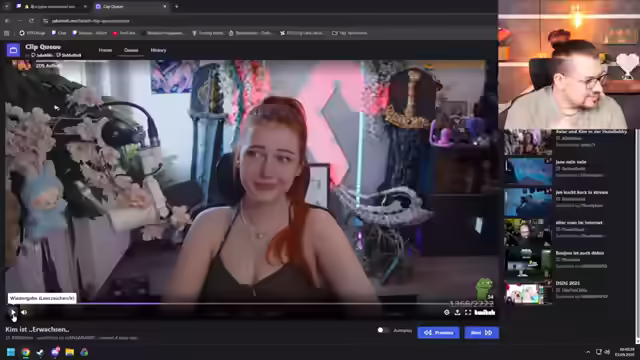This screenshot has width=640, height=360.
Task: Toggle the Autoplay switch
Action: [382, 330]
